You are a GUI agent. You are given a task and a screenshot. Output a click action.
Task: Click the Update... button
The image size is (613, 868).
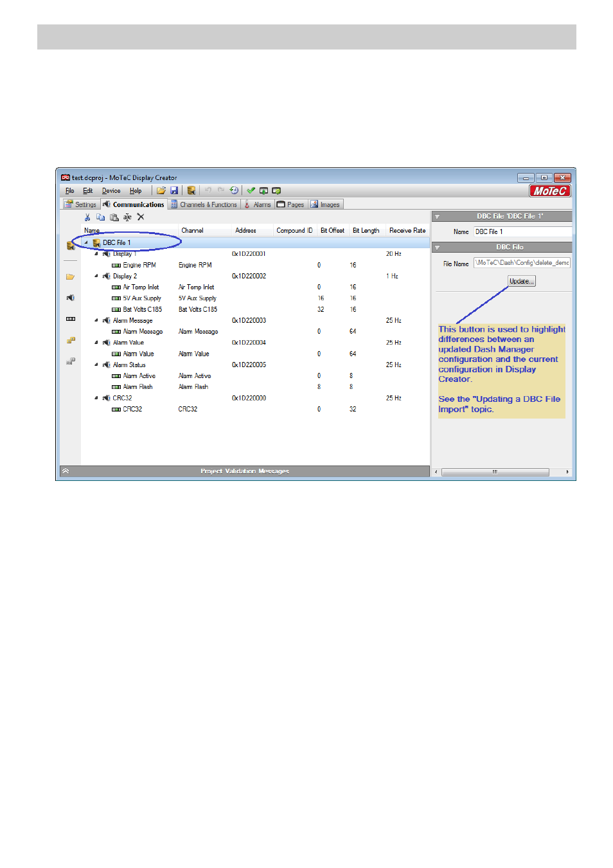click(522, 281)
